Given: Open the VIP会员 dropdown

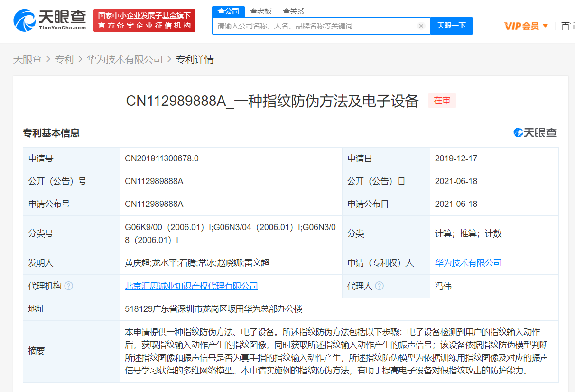Looking at the screenshot, I should pyautogui.click(x=526, y=26).
